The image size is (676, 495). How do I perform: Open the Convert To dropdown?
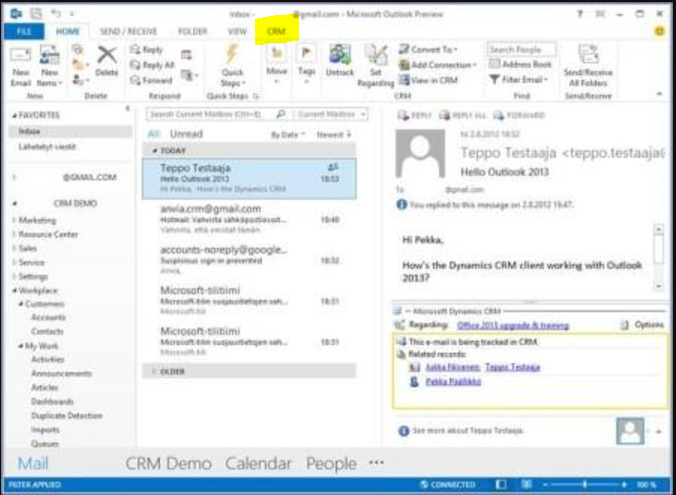pos(428,50)
